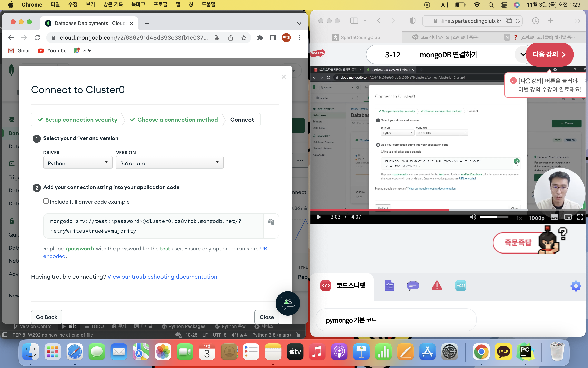Adjust the lecture video volume slider
Image resolution: width=588 pixels, height=368 pixels.
(x=494, y=217)
